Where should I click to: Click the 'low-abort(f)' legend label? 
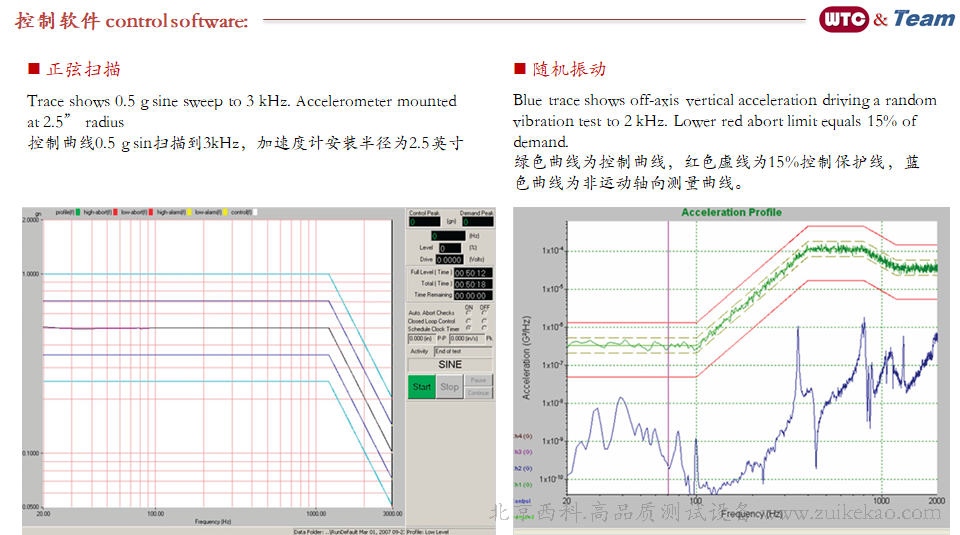pos(134,212)
